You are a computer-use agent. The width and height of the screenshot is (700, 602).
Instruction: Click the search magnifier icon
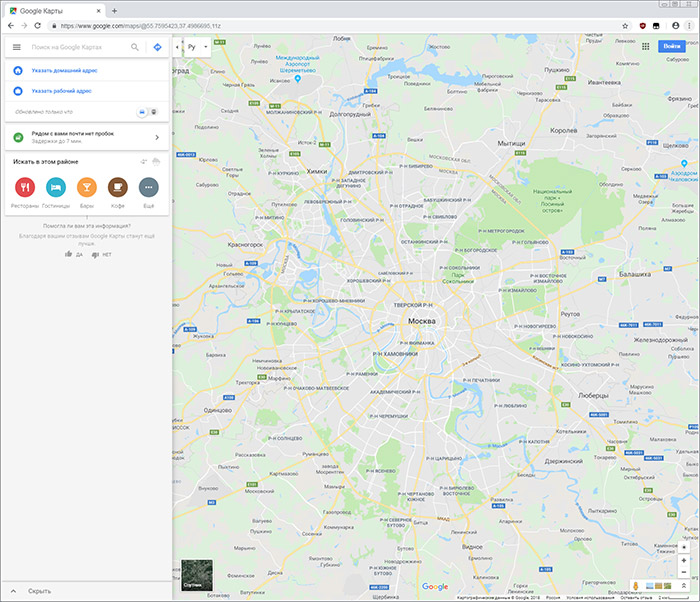point(135,47)
